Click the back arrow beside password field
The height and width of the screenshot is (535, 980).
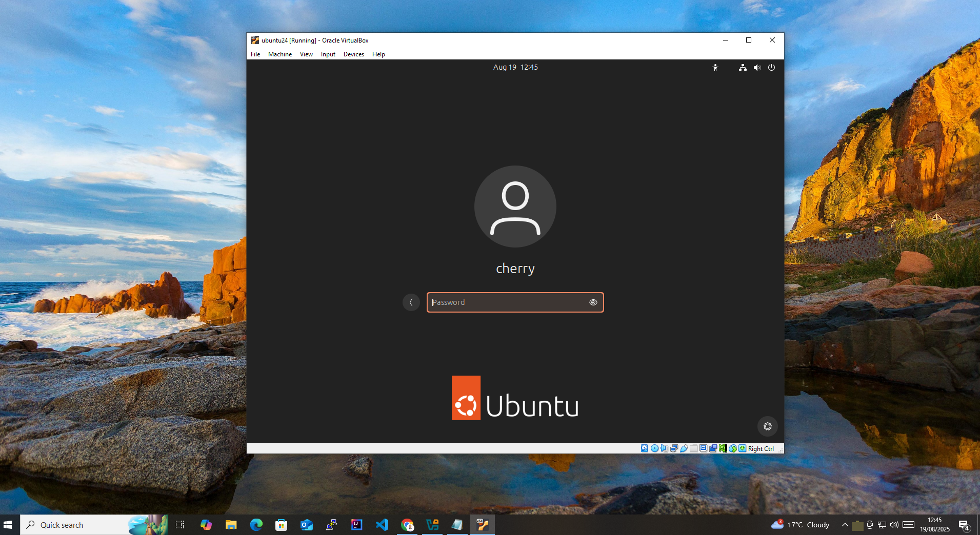(x=411, y=302)
